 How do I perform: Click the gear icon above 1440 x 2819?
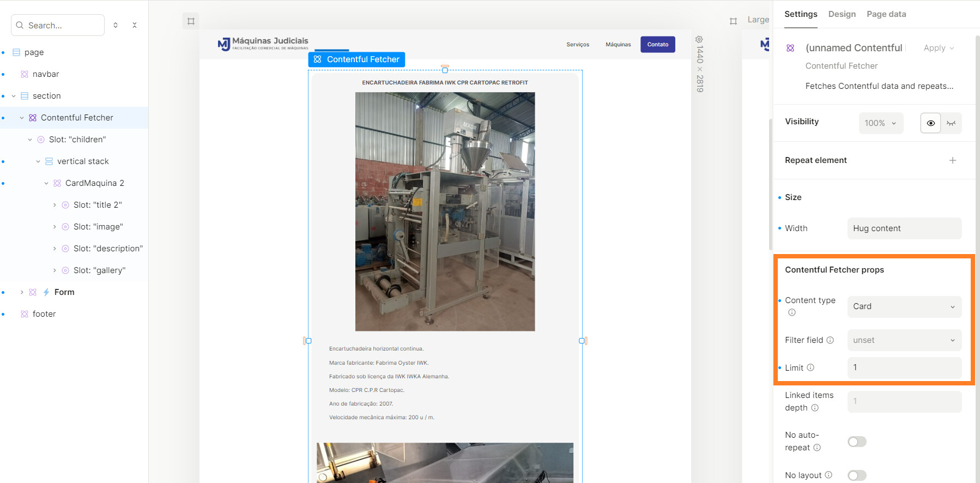tap(699, 39)
